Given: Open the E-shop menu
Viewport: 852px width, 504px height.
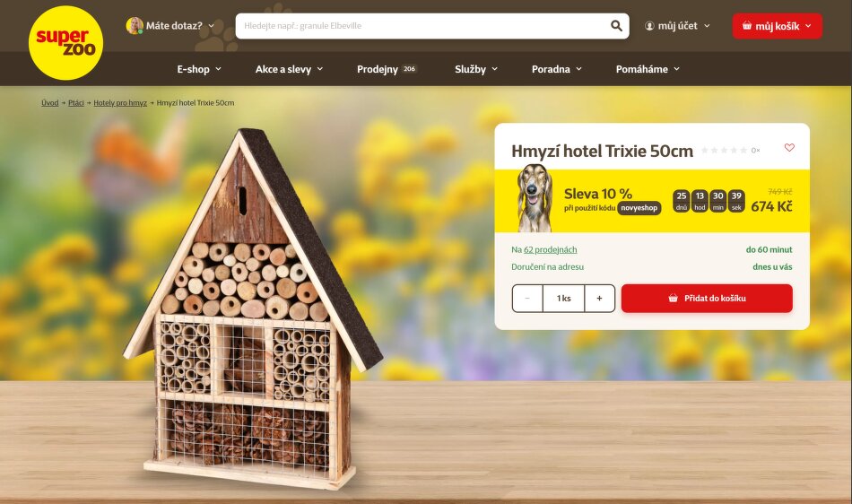Looking at the screenshot, I should pyautogui.click(x=199, y=69).
